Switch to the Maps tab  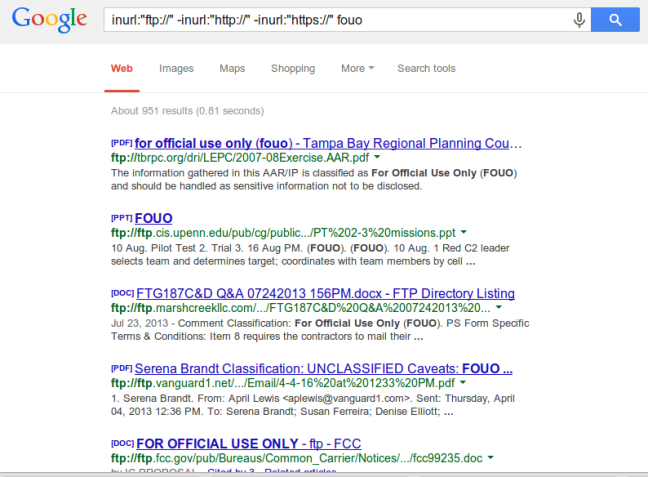pyautogui.click(x=232, y=68)
